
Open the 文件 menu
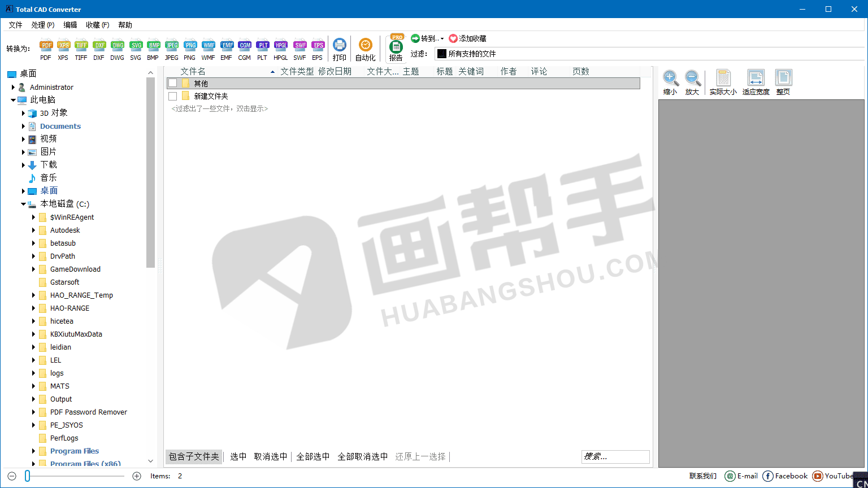point(15,25)
